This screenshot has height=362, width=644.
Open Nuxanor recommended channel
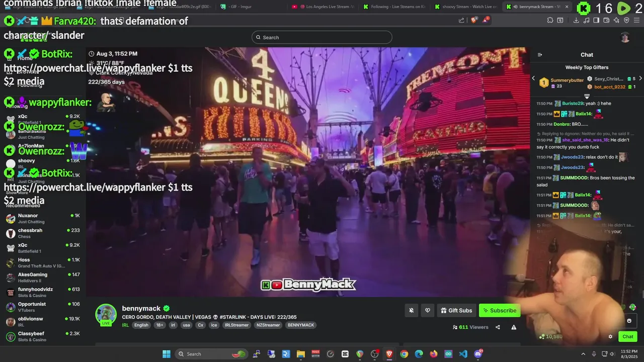point(43,218)
